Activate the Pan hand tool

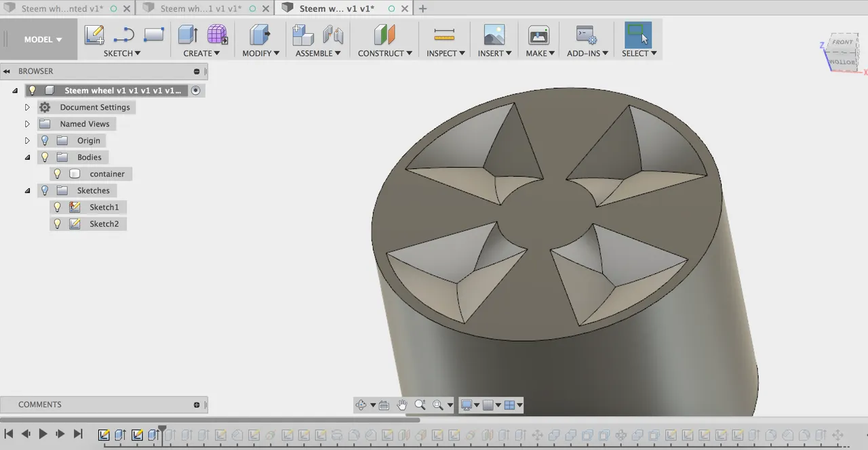pyautogui.click(x=402, y=405)
